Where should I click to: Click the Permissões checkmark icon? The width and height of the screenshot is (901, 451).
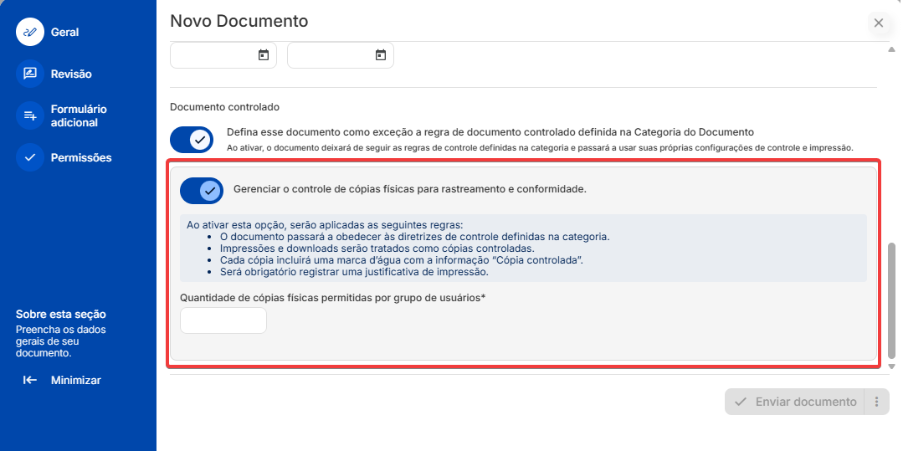pos(30,157)
